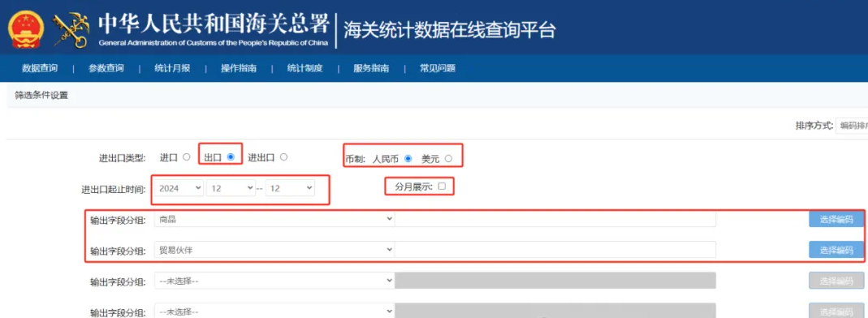Open the start month dropdown
Viewport: 868px width, 318px height.
pyautogui.click(x=231, y=188)
